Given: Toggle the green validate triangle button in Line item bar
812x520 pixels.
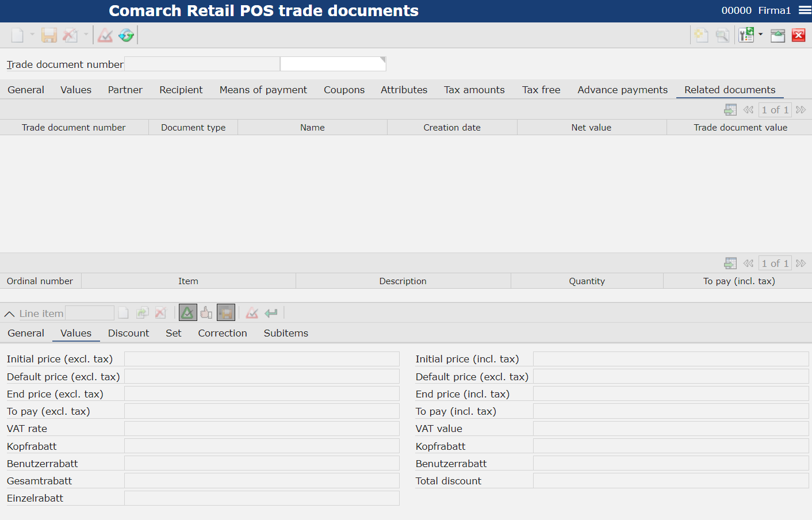Looking at the screenshot, I should tap(188, 312).
